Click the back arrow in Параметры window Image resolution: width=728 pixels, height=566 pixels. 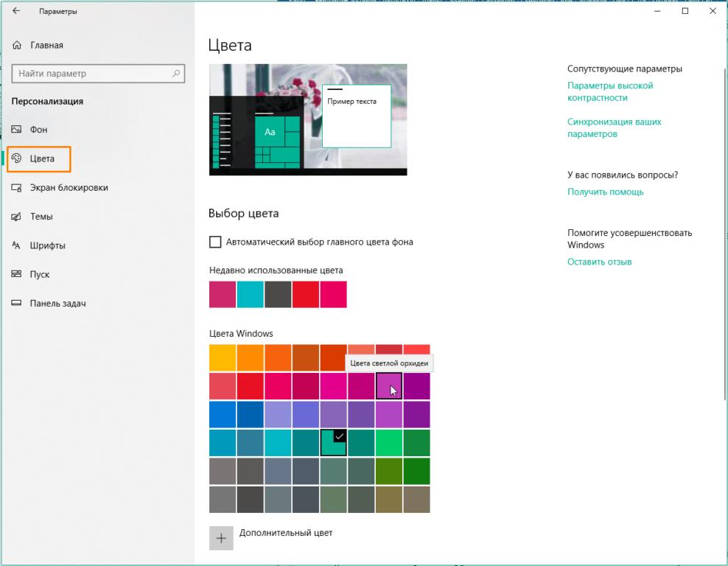16,12
